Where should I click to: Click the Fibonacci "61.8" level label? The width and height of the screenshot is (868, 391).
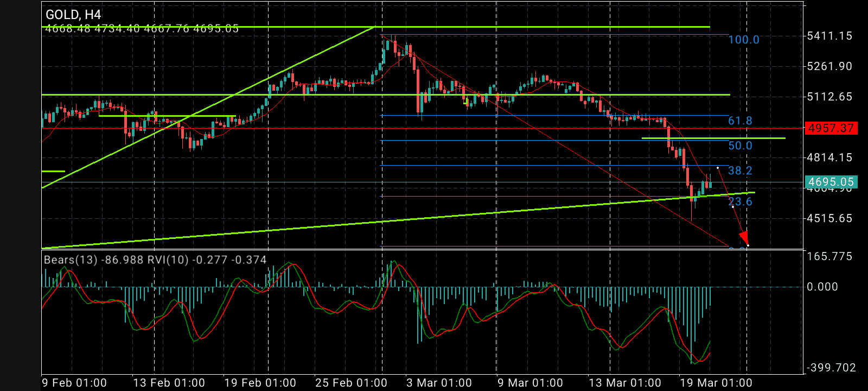click(740, 121)
